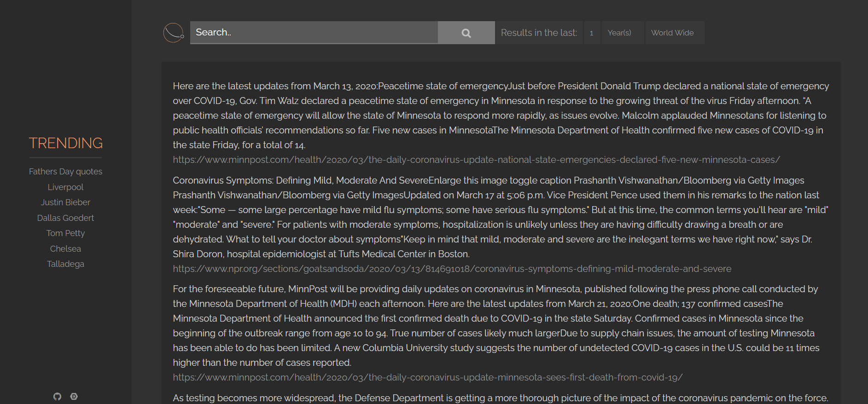Select trending topic Fathers Day quotes
Image resolution: width=868 pixels, height=404 pixels.
click(x=65, y=172)
